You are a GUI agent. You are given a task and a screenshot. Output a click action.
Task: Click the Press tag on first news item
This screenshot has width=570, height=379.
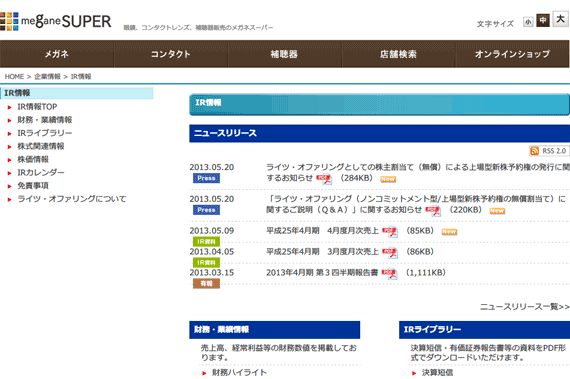pyautogui.click(x=206, y=178)
